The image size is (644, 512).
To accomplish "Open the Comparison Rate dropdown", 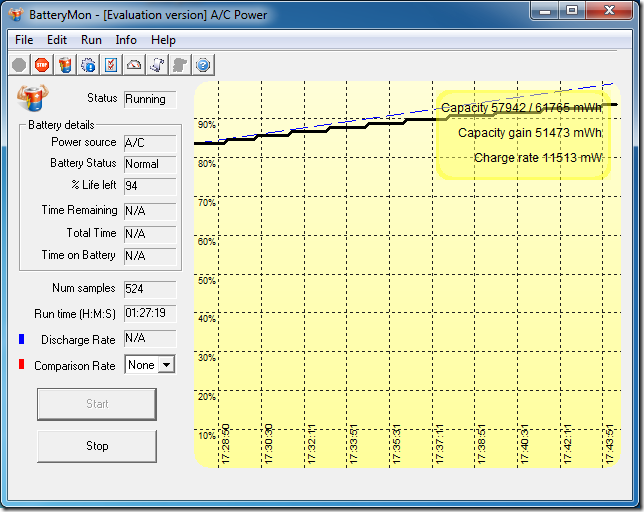I will [x=166, y=365].
